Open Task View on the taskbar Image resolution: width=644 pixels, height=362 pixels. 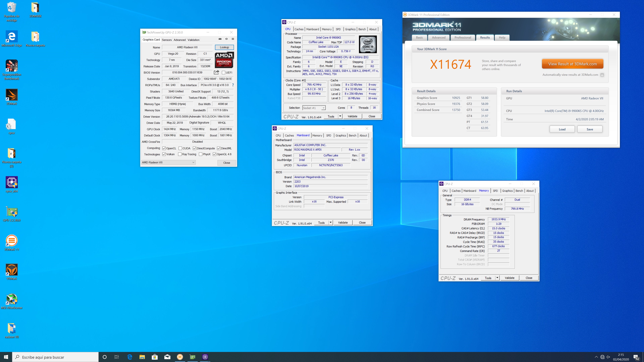coord(117,357)
